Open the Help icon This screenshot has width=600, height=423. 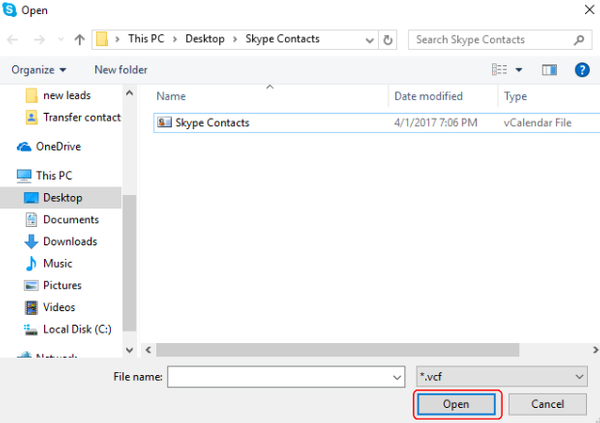(x=582, y=70)
